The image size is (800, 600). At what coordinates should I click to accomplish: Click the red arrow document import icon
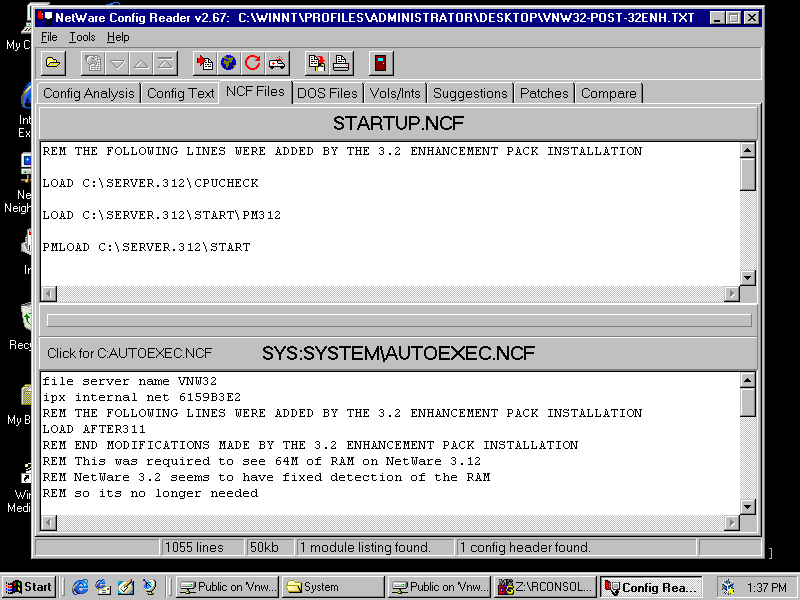click(205, 63)
